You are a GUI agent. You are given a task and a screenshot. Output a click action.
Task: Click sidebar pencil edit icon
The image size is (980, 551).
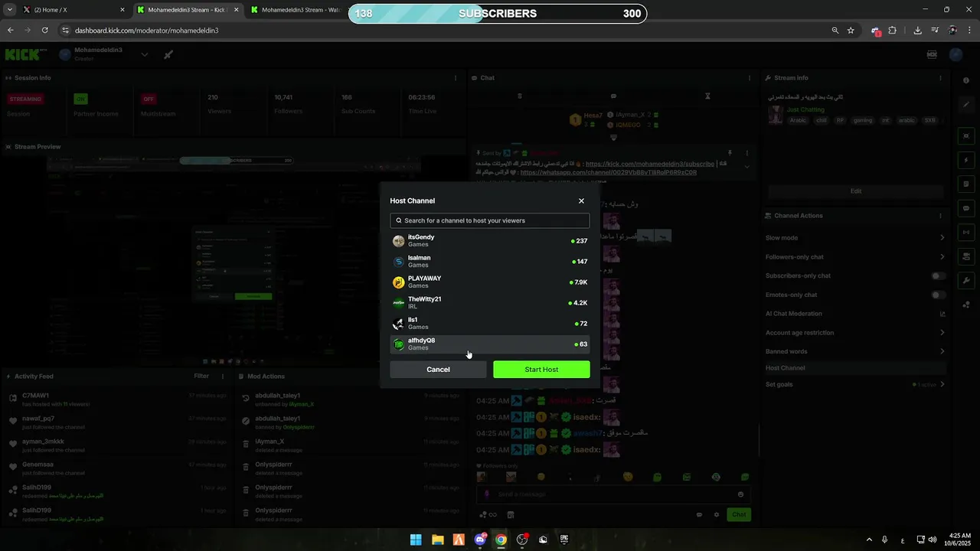click(966, 103)
